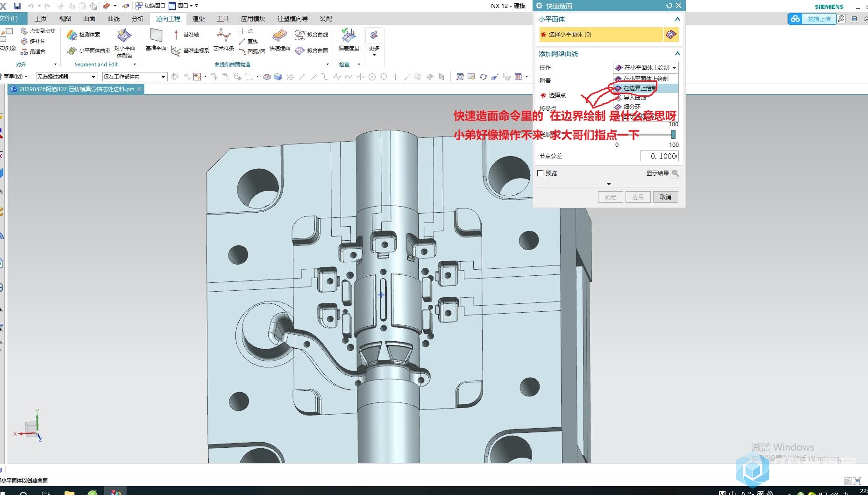This screenshot has height=495, width=868.
Task: Select the 基准轴 datum axis tool
Action: (186, 35)
